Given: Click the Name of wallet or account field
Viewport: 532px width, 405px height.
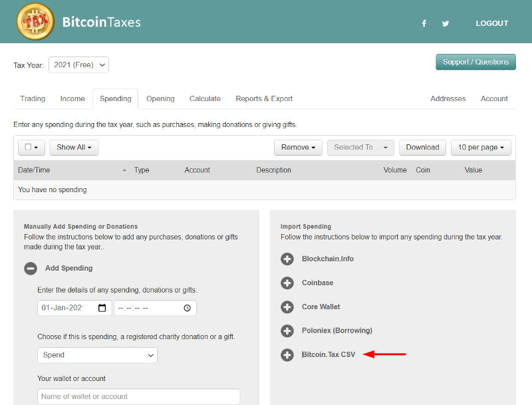Looking at the screenshot, I should pyautogui.click(x=138, y=396).
